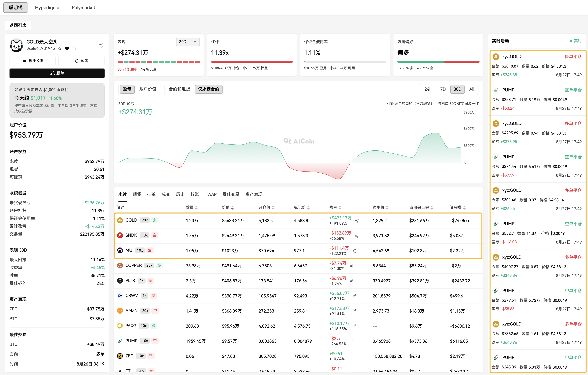Click the pencil edit icon next to the address
This screenshot has height=375, width=588.
[x=60, y=49]
